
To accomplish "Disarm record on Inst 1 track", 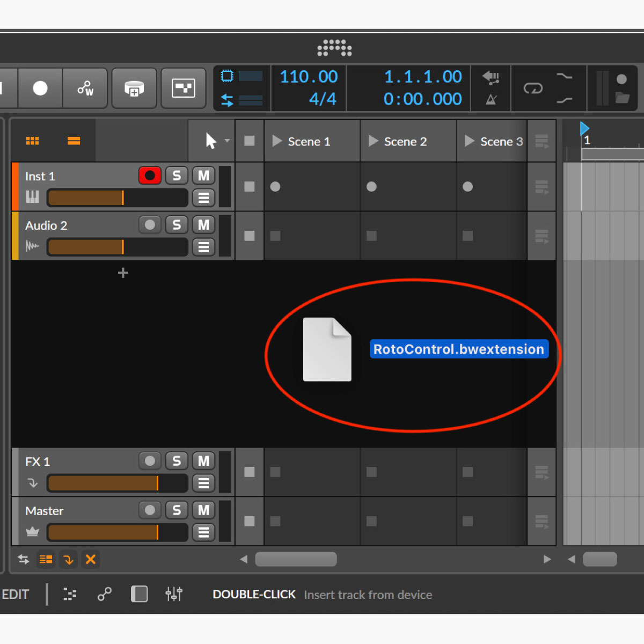I will pos(150,175).
